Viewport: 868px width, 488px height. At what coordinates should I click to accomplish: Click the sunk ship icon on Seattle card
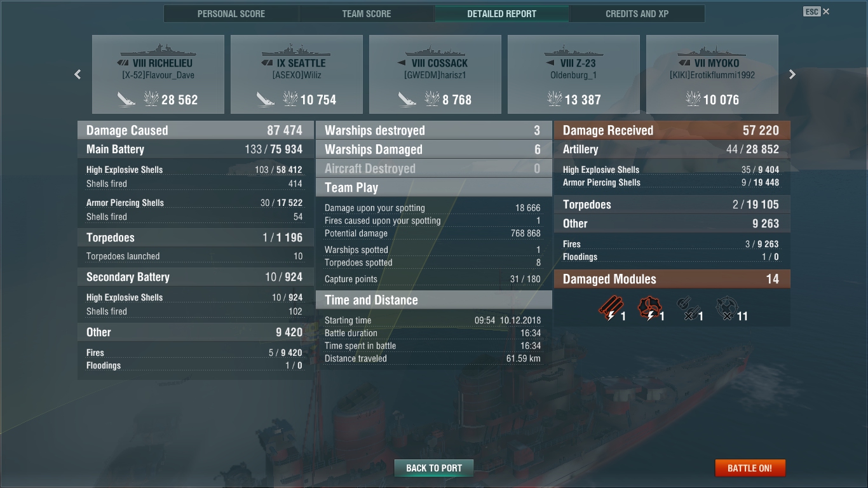point(265,98)
